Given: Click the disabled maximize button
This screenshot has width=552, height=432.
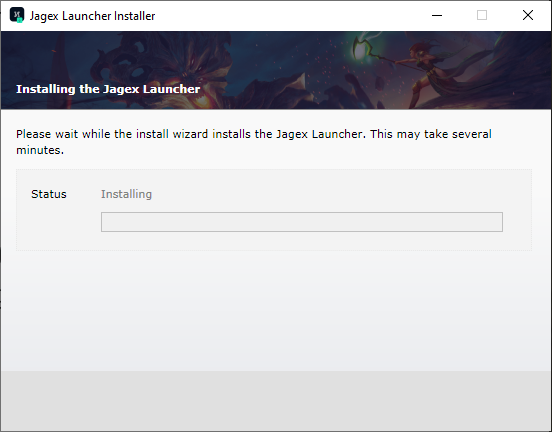Looking at the screenshot, I should pyautogui.click(x=482, y=15).
